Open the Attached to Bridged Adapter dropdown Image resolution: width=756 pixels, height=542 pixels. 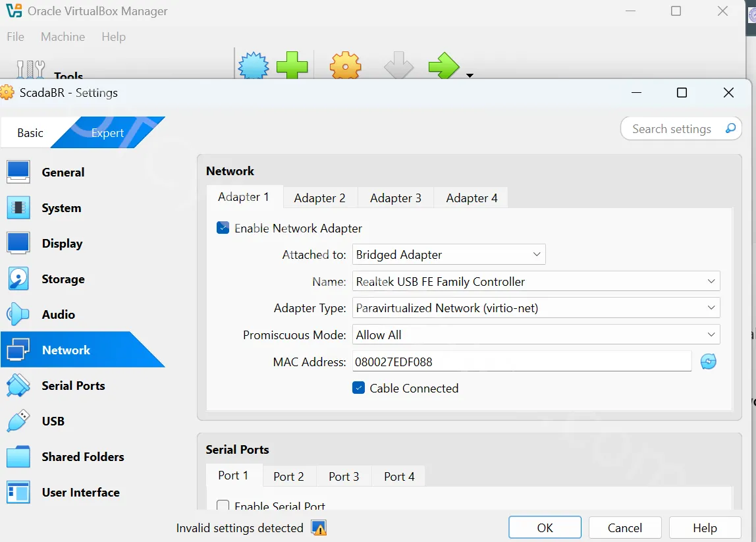(449, 254)
